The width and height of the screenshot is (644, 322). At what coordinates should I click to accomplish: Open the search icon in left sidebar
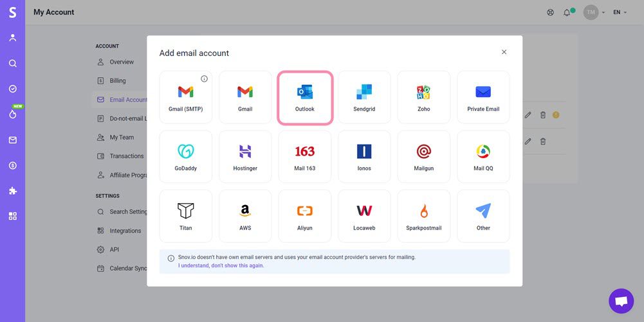pos(13,63)
